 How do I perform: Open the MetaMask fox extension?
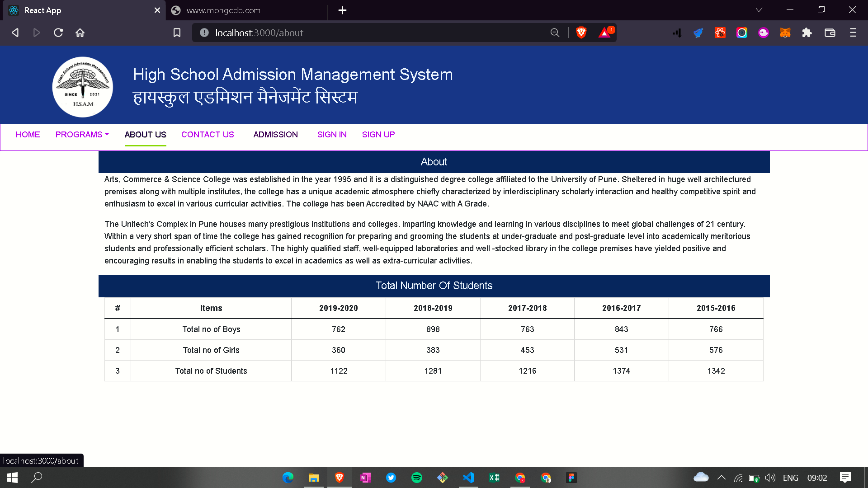[x=785, y=33]
